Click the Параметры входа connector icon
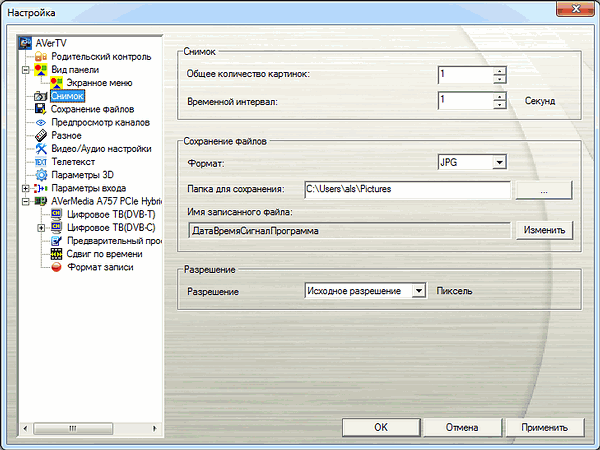The image size is (600, 450). point(41,188)
